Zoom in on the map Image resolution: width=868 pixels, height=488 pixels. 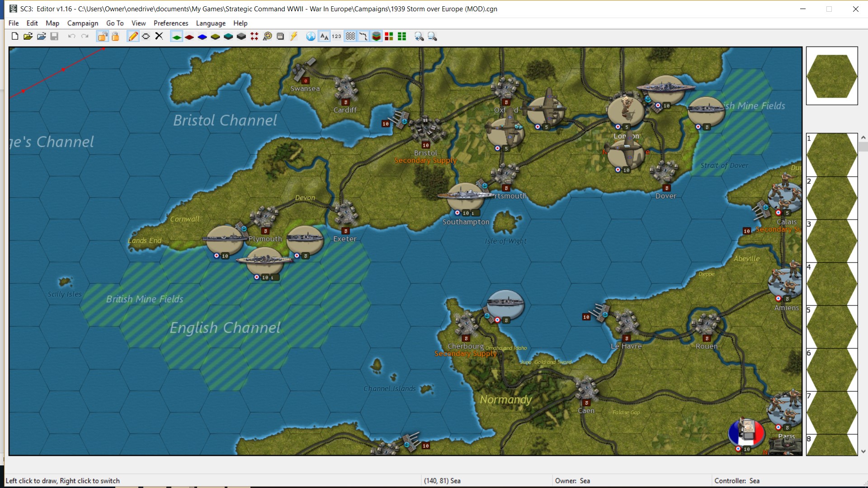pyautogui.click(x=419, y=37)
